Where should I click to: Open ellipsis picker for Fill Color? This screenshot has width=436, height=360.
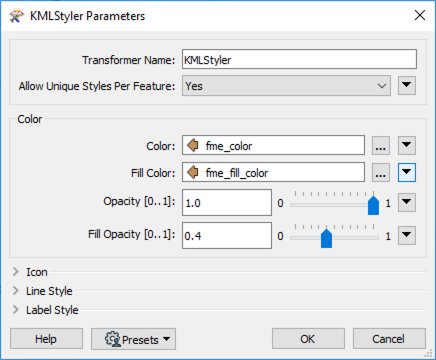coord(381,172)
